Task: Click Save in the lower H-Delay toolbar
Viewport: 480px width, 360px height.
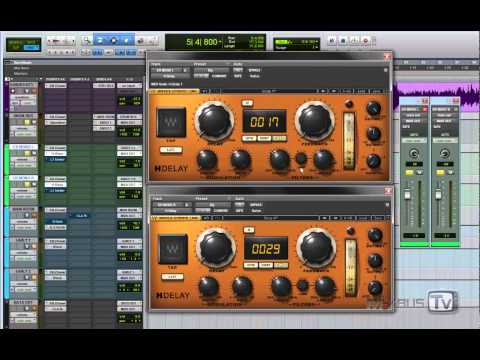Action: point(378,218)
